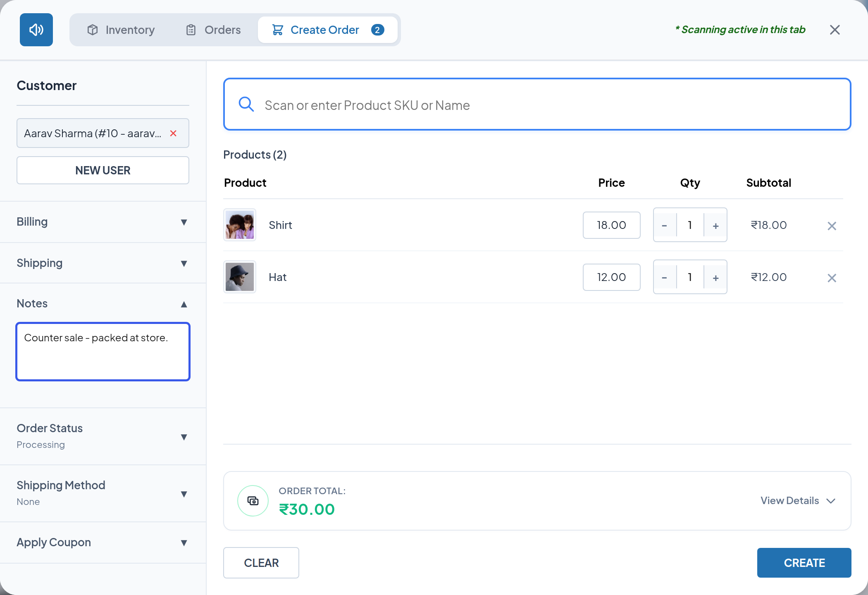
Task: Click the Shirt product name
Action: 280,225
